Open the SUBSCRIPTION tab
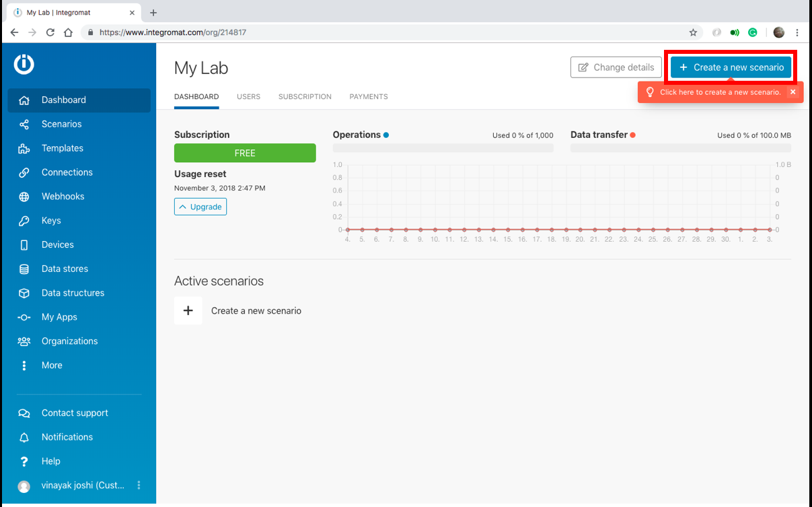812x507 pixels. coord(305,96)
